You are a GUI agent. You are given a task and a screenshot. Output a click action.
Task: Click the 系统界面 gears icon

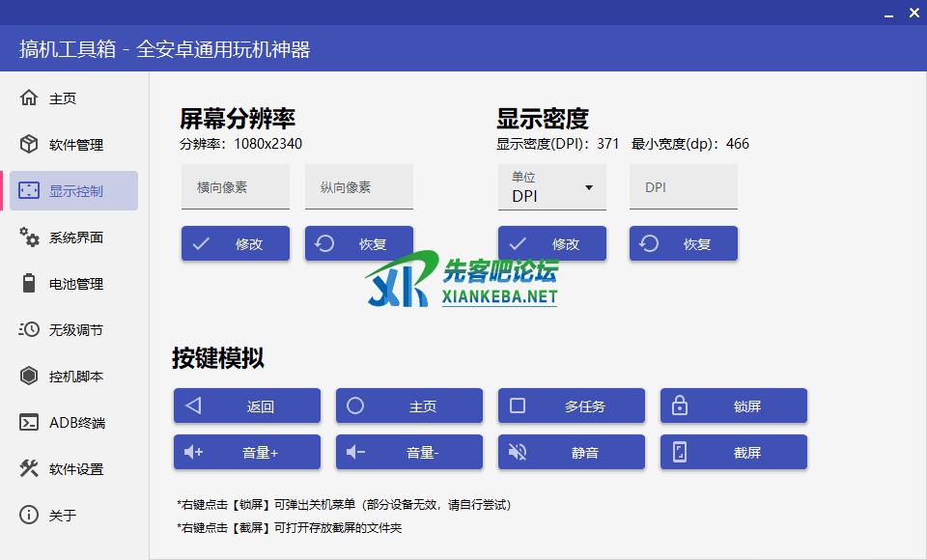[29, 238]
